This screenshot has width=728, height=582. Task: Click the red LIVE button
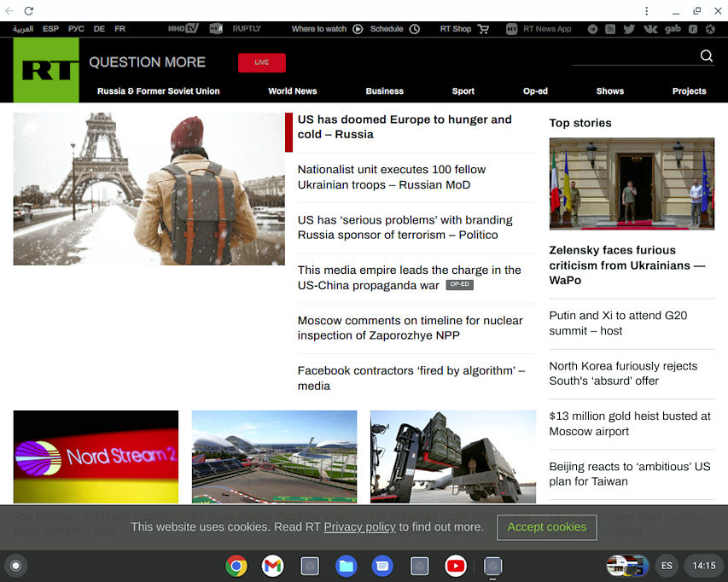point(262,62)
